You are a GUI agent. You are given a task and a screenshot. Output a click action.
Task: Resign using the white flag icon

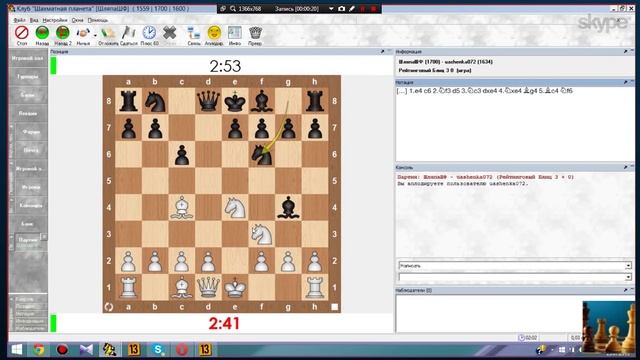click(129, 33)
